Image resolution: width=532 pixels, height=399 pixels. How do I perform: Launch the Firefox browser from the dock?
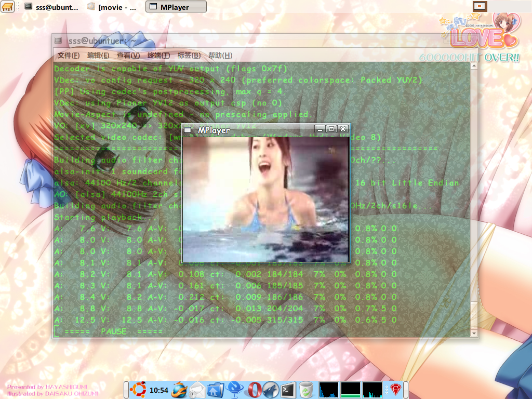180,390
